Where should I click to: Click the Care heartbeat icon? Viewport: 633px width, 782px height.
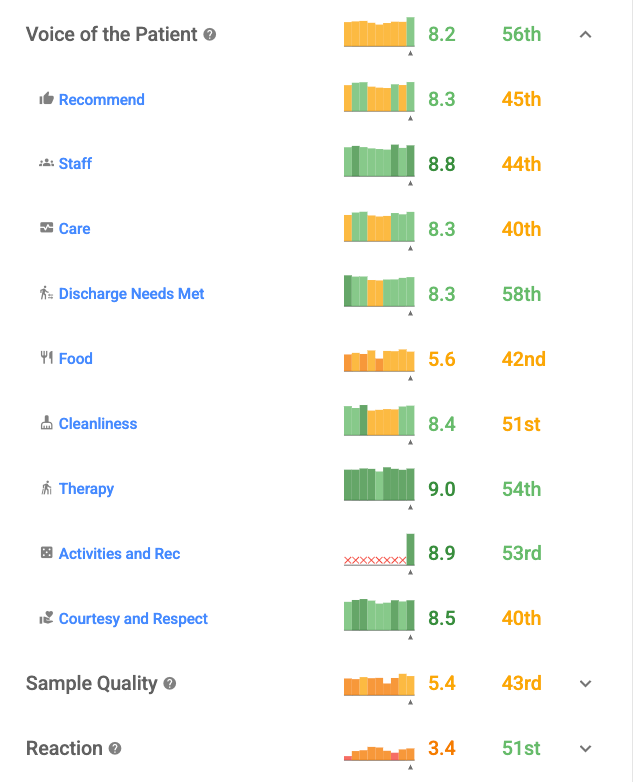pyautogui.click(x=46, y=228)
